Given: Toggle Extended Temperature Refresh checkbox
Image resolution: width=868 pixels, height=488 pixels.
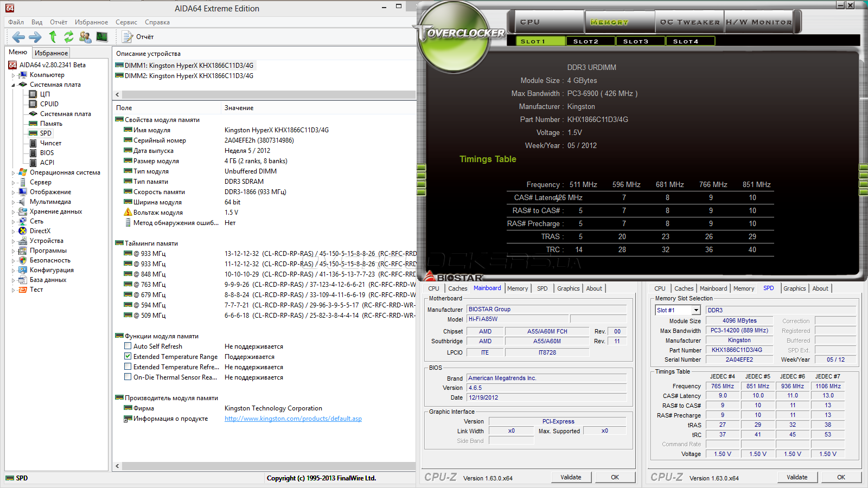Looking at the screenshot, I should (x=127, y=367).
